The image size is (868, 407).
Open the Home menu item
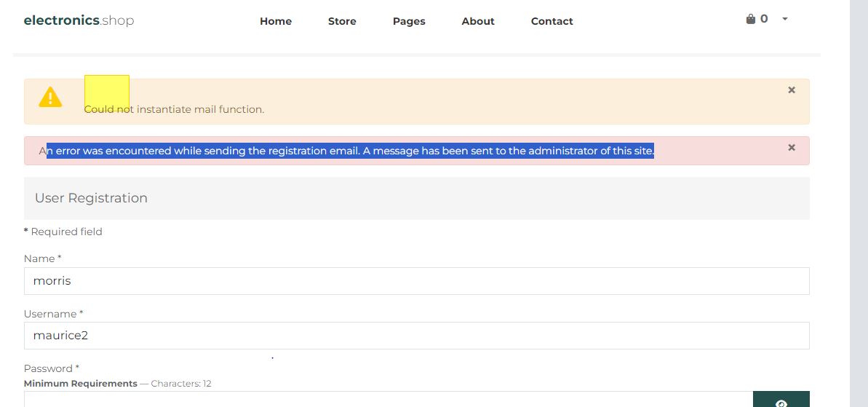276,21
